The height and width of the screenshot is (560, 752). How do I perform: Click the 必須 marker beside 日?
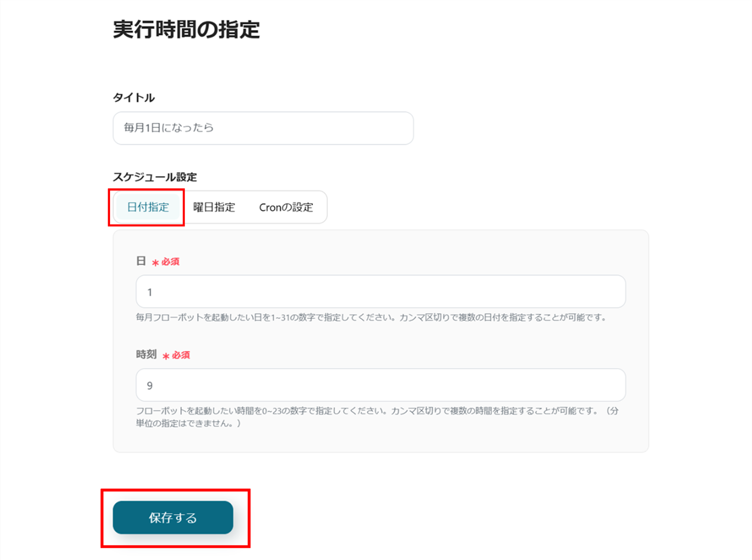pos(171,262)
